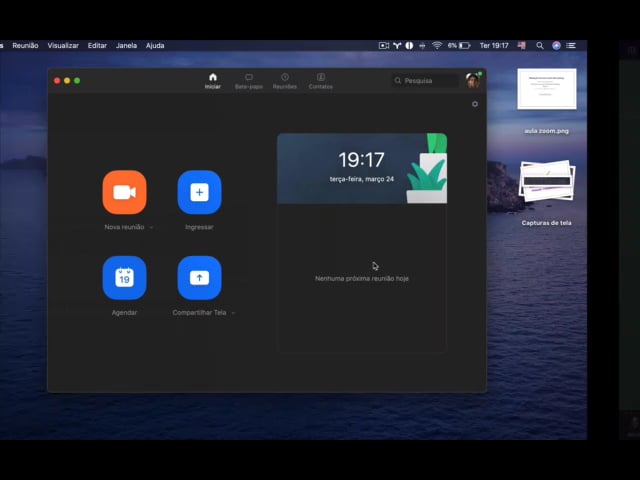Image resolution: width=640 pixels, height=480 pixels.
Task: Start a new meeting with orange camera icon
Action: coord(124,192)
